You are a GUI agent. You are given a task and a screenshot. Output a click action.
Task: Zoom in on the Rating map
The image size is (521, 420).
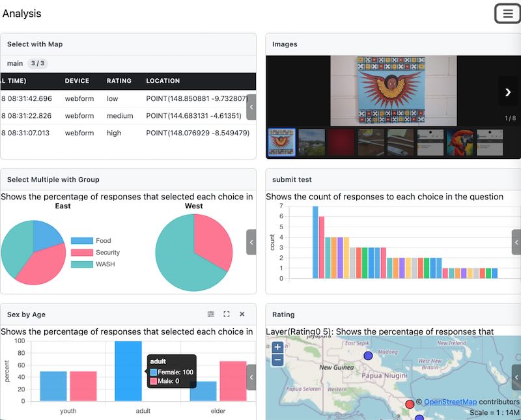click(277, 347)
